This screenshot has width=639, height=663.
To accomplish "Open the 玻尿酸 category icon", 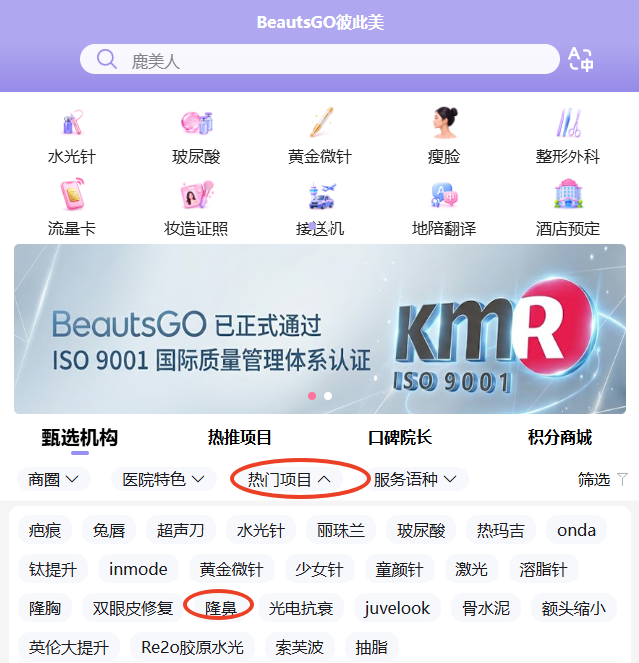I will (196, 123).
